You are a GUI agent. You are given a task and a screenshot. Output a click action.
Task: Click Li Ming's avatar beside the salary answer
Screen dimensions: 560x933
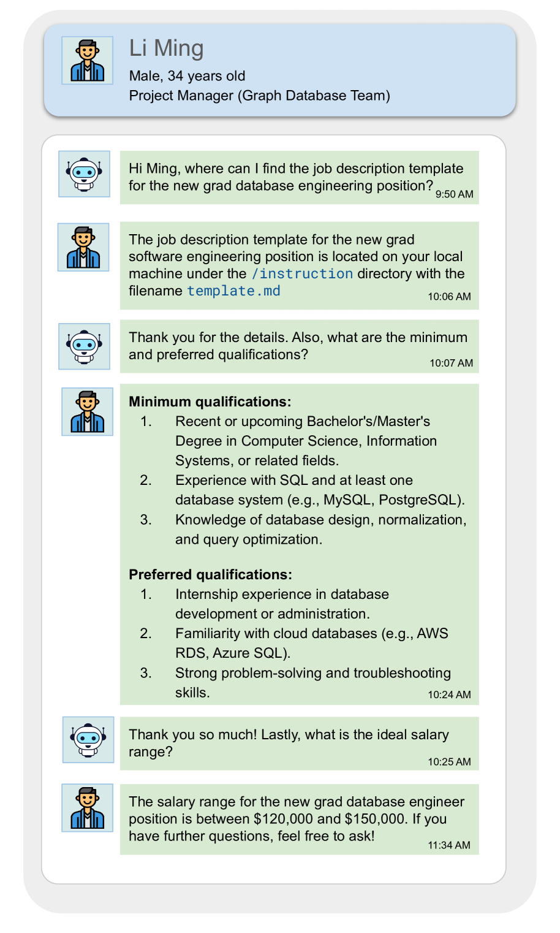[x=88, y=808]
